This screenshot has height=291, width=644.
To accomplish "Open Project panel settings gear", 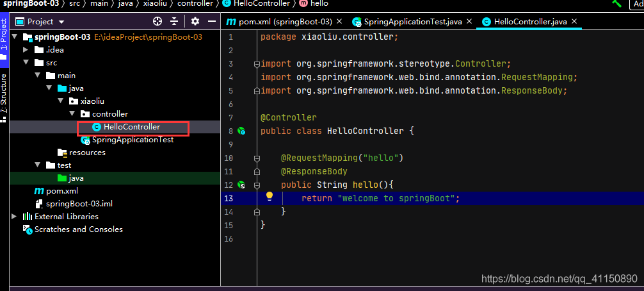I will click(x=195, y=21).
